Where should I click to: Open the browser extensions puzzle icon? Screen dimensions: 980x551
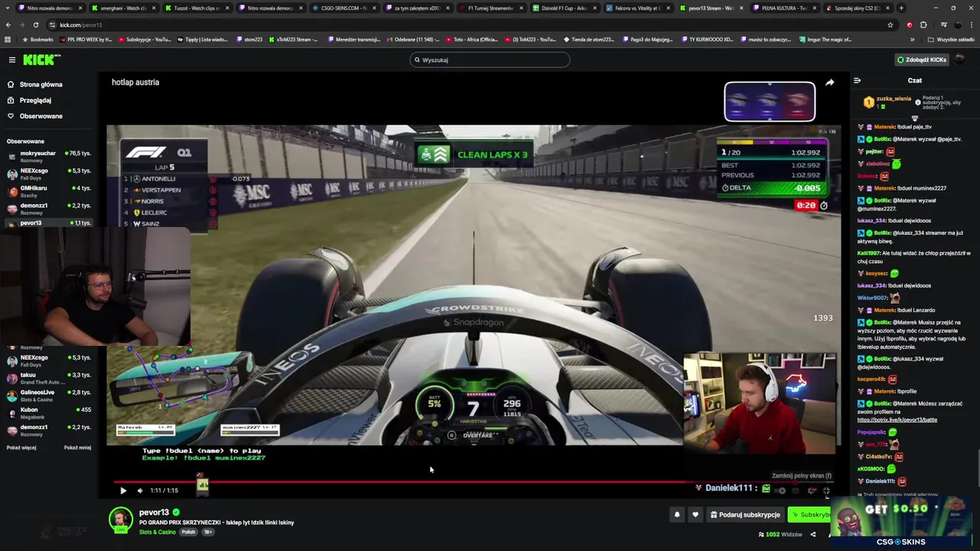point(923,24)
